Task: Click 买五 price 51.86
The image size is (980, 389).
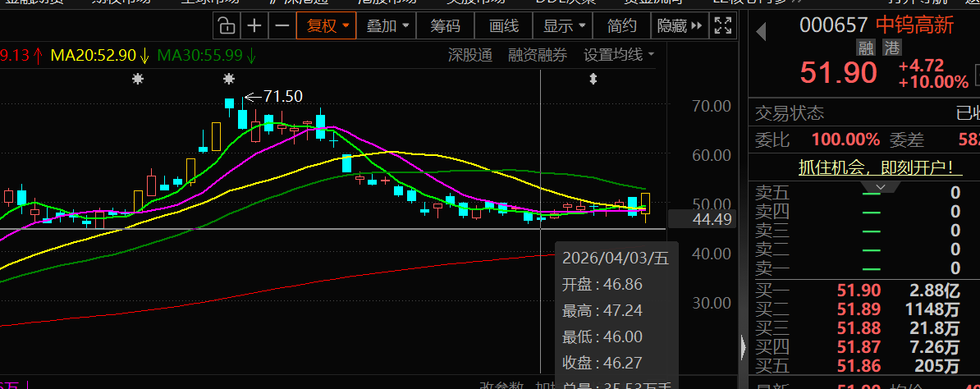Action: pos(859,366)
